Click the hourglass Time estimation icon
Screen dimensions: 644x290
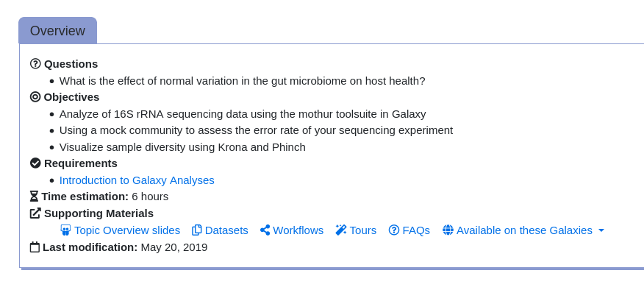35,197
